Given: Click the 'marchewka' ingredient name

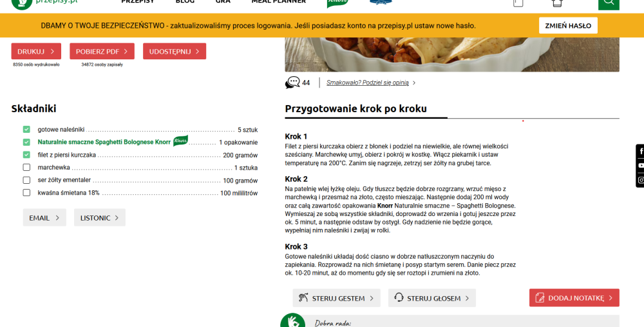Looking at the screenshot, I should tap(54, 168).
